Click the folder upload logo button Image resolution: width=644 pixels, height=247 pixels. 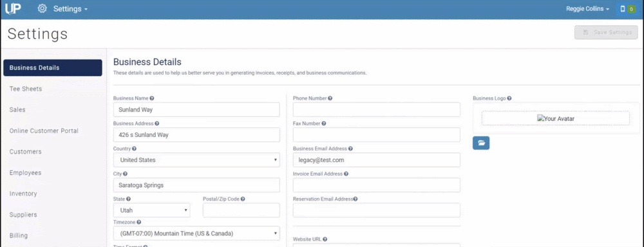[481, 143]
